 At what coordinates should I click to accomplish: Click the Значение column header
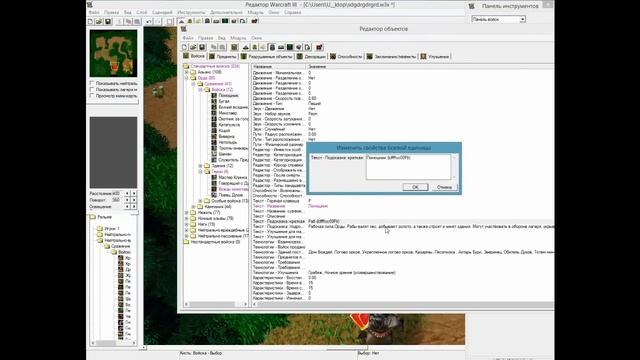tap(429, 66)
